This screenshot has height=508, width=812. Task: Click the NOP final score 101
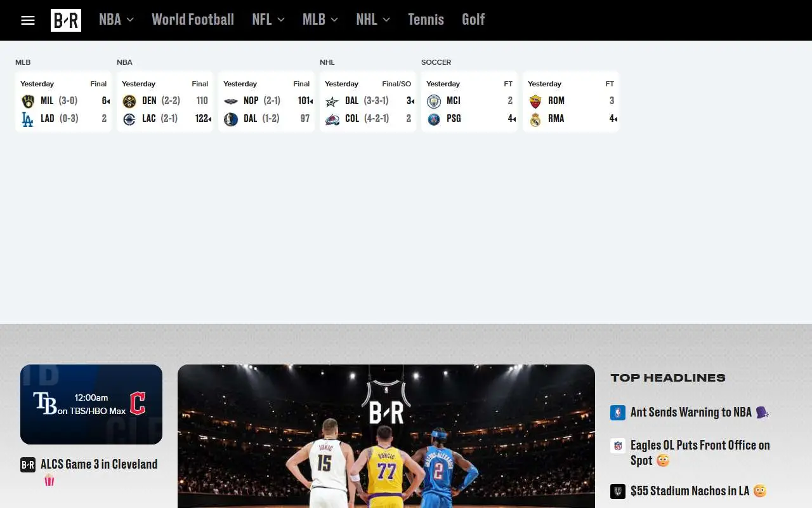click(x=304, y=101)
